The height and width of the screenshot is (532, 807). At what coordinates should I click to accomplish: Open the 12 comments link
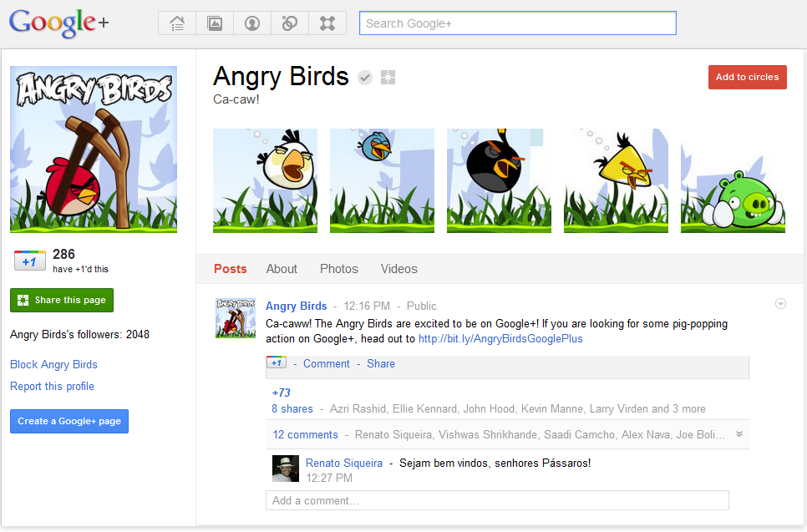point(305,435)
